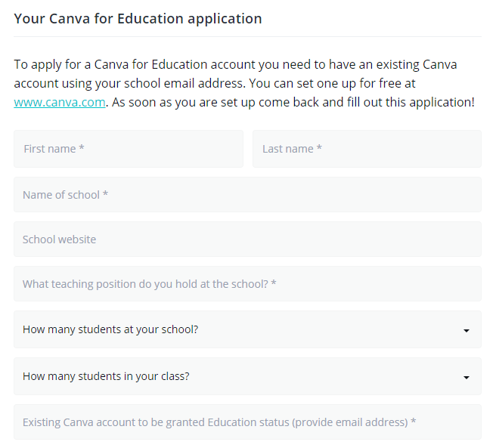This screenshot has height=448, width=496.
Task: Click the asterisk next to Last name
Action: point(319,147)
